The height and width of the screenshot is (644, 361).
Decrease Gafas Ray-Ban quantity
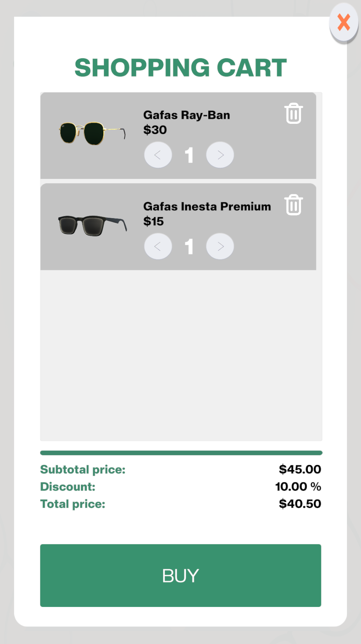(158, 155)
